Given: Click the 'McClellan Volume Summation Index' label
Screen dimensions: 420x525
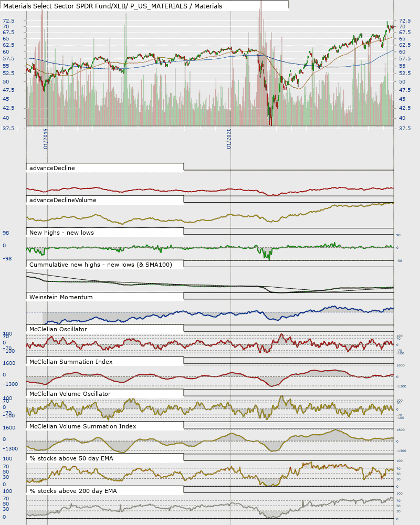Looking at the screenshot, I should 83,426.
